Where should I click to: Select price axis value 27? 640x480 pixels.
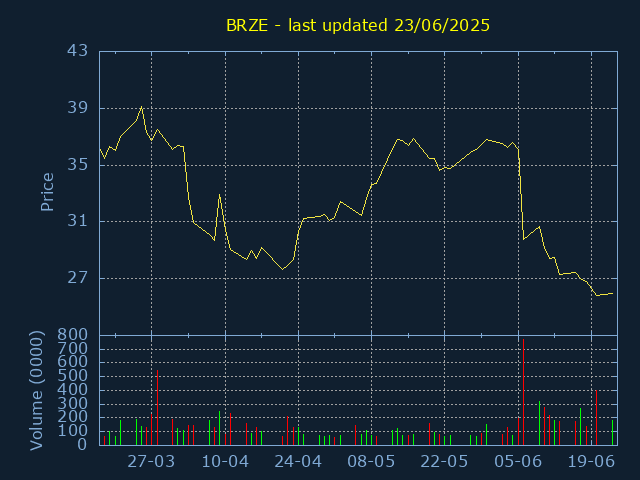77,278
